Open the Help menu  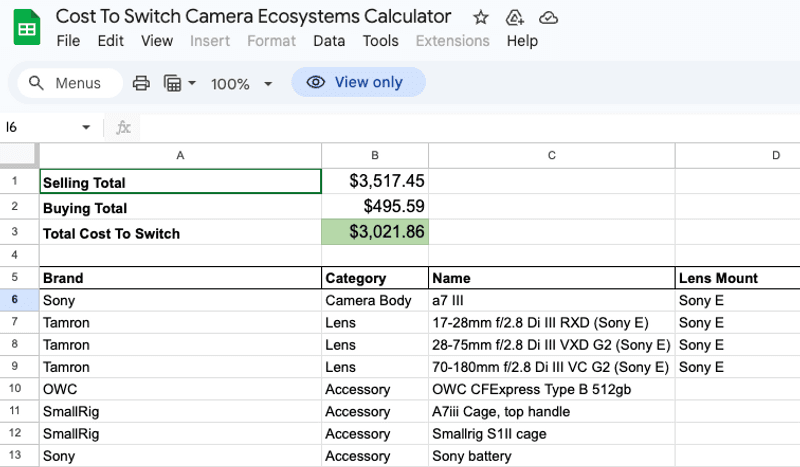[x=522, y=41]
